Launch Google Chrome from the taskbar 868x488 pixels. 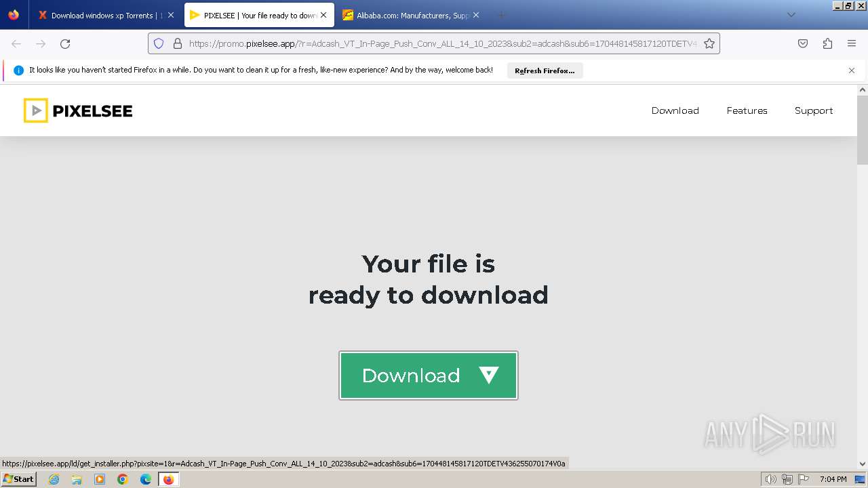pos(123,479)
